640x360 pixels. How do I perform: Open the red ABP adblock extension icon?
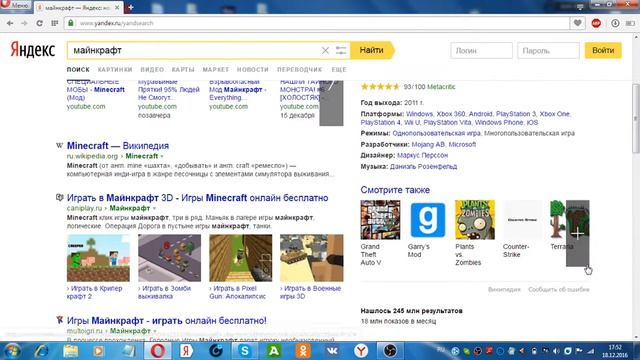point(596,23)
